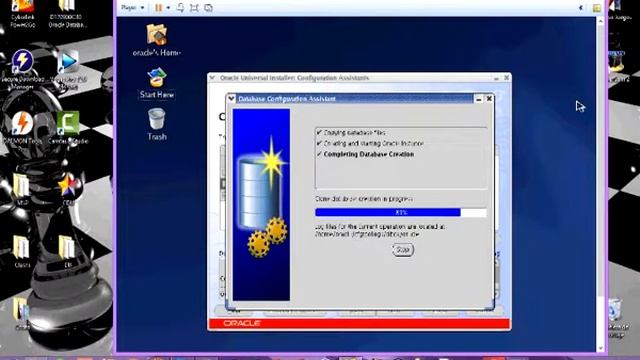The image size is (640, 360).
Task: Minimize the Oracle Universal Installer window
Action: click(x=496, y=78)
